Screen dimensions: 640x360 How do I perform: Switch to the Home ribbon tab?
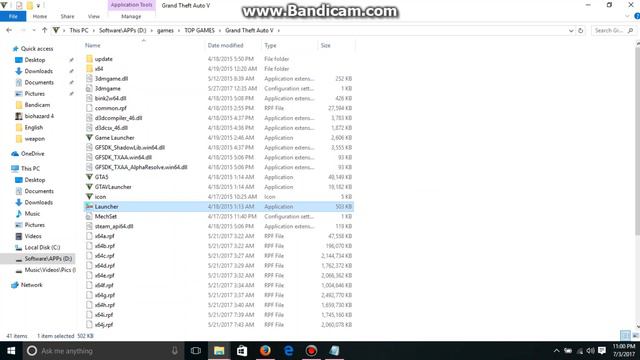pyautogui.click(x=40, y=16)
